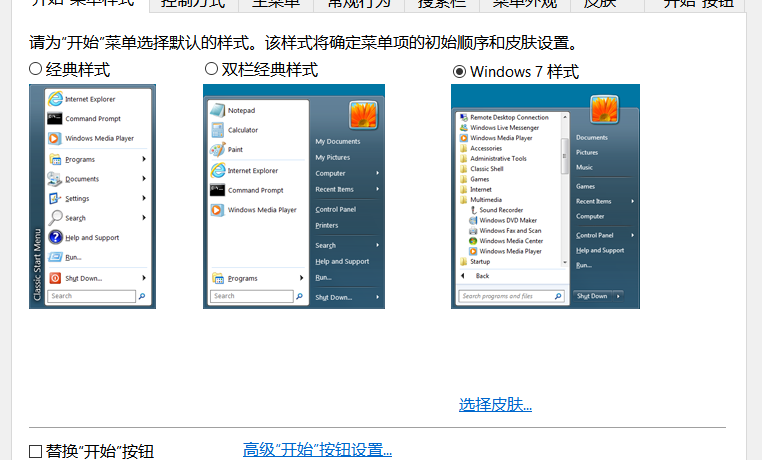762x460 pixels.
Task: Click red Shut Down icon in classic preview
Action: pos(55,278)
